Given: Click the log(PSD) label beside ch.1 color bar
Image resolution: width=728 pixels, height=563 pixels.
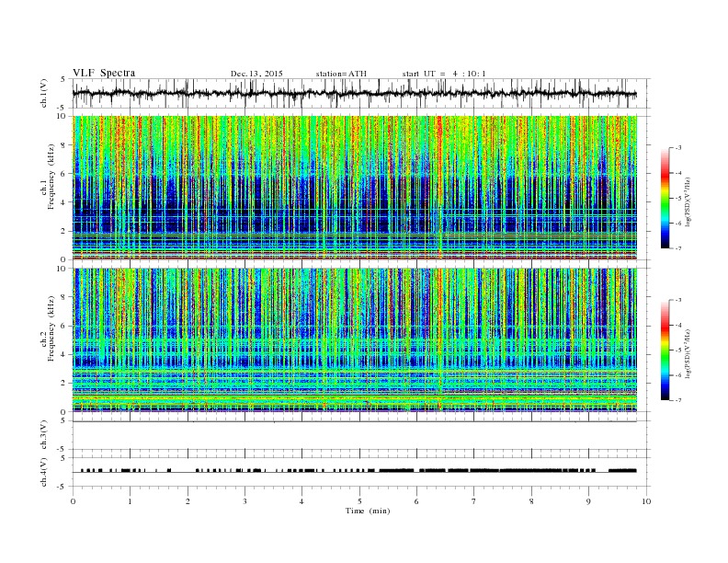Looking at the screenshot, I should pos(688,201).
